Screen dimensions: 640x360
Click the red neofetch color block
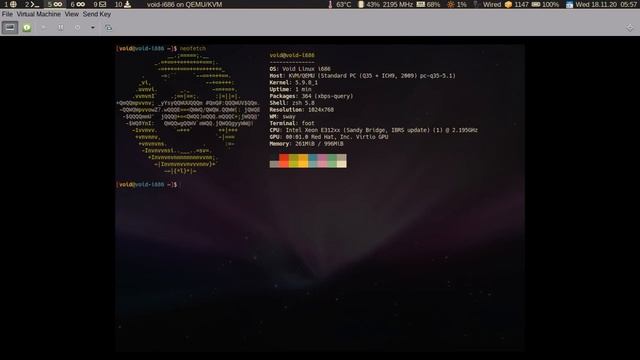[284, 160]
